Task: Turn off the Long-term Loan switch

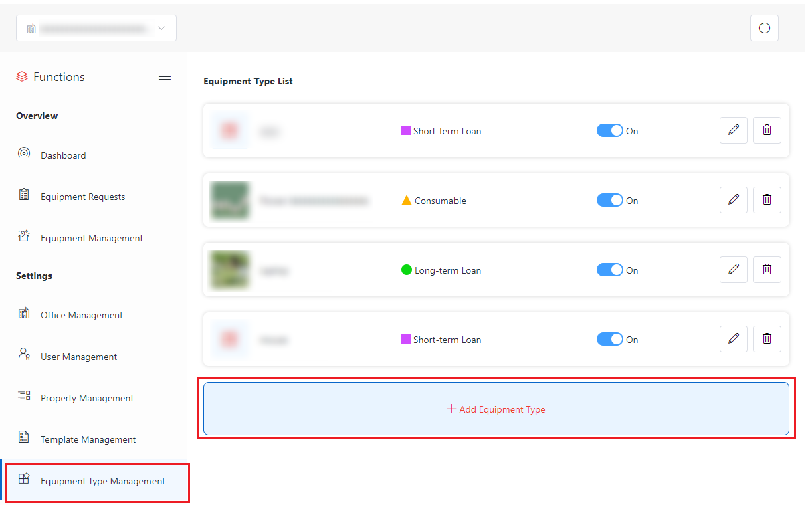Action: click(609, 269)
